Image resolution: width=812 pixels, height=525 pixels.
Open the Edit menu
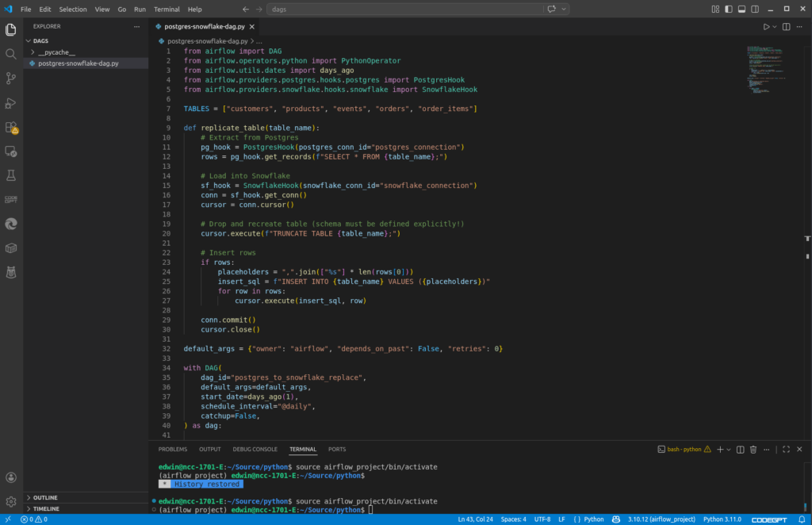click(45, 10)
